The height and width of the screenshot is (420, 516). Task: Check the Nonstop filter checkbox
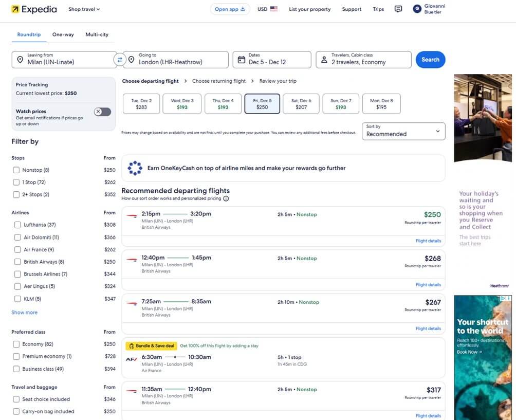point(16,170)
